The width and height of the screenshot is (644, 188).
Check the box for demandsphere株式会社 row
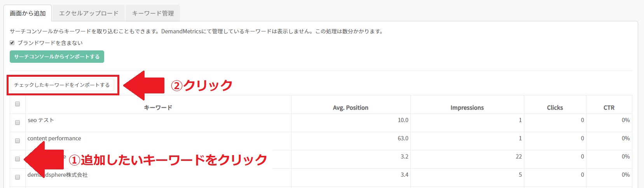(x=17, y=177)
